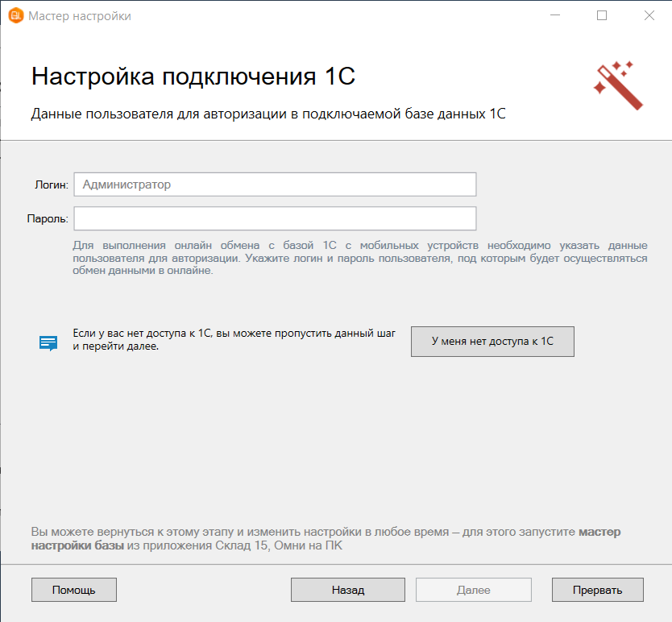
Task: Maximize the Мастер настройки window
Action: click(602, 15)
